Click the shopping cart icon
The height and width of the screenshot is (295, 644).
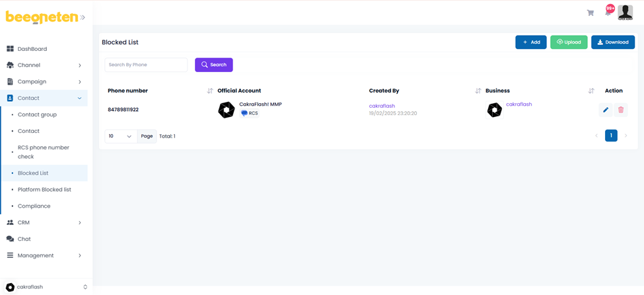pyautogui.click(x=590, y=13)
